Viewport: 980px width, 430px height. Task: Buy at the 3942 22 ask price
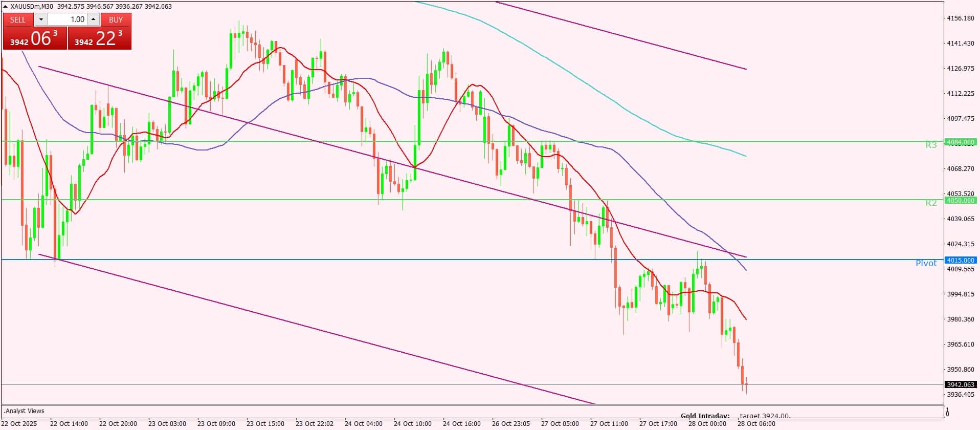click(99, 38)
